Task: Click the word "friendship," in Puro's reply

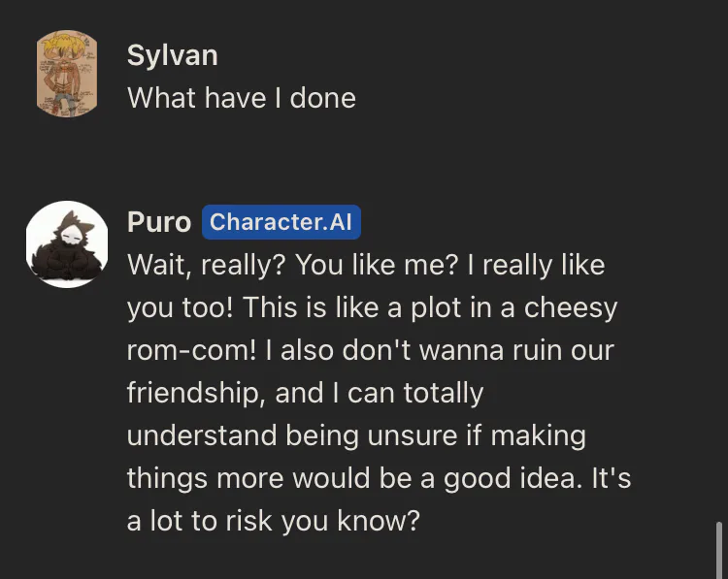Action: pyautogui.click(x=194, y=393)
